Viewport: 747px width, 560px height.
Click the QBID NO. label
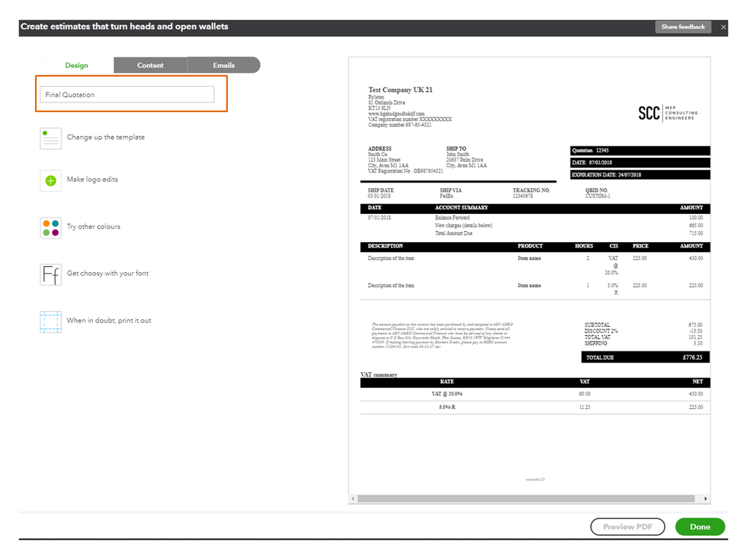[597, 191]
